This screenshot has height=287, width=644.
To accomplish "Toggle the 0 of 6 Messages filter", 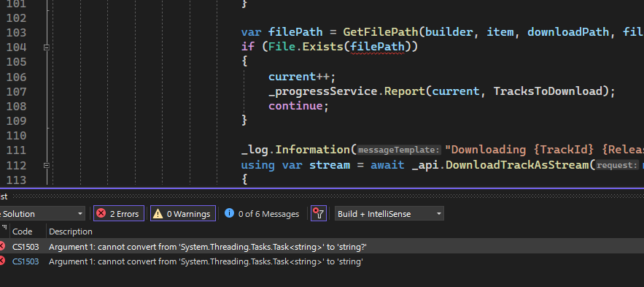I will [x=262, y=214].
